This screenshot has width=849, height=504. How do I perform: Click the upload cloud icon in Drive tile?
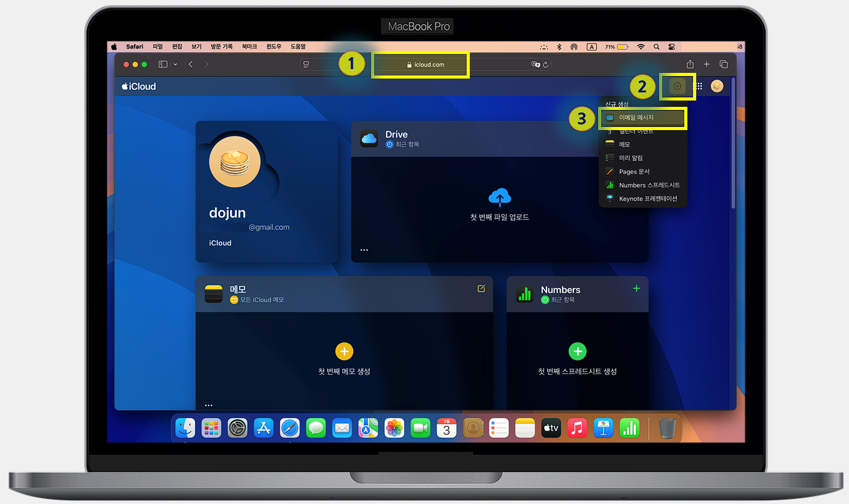click(500, 197)
